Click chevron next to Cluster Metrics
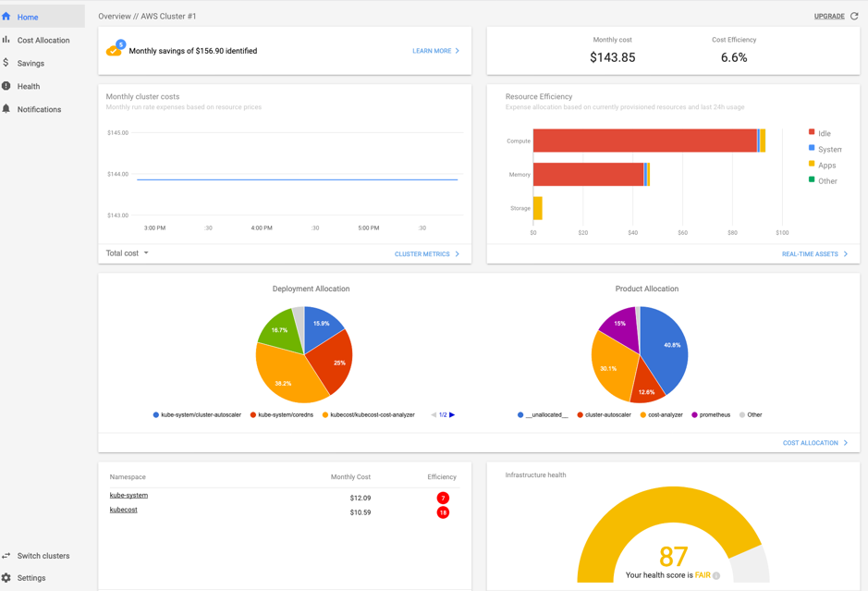The height and width of the screenshot is (591, 868). (x=458, y=253)
